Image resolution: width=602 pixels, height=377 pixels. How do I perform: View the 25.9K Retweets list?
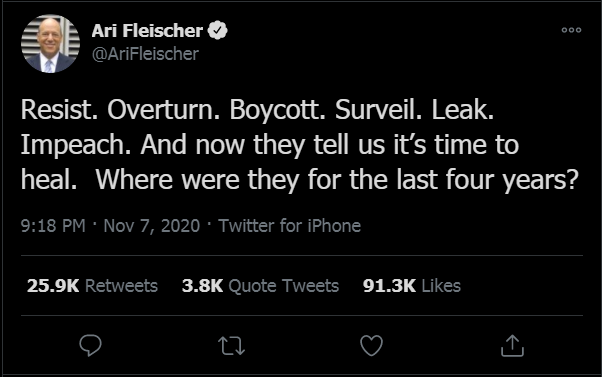pyautogui.click(x=92, y=286)
